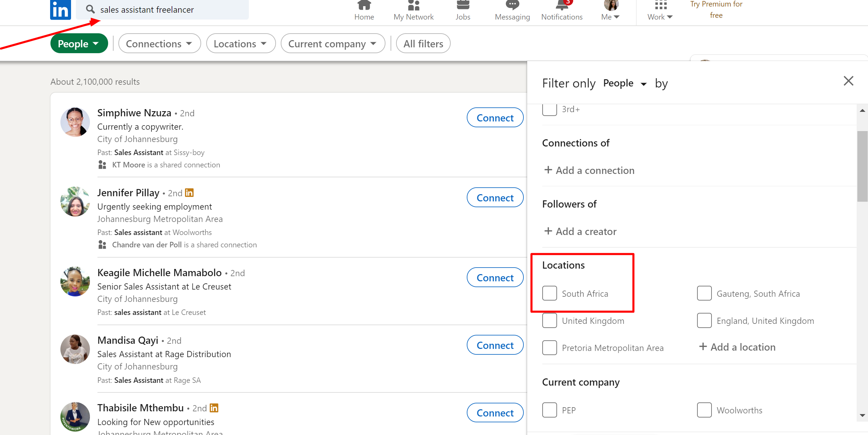Click the search magnifier icon

[90, 9]
